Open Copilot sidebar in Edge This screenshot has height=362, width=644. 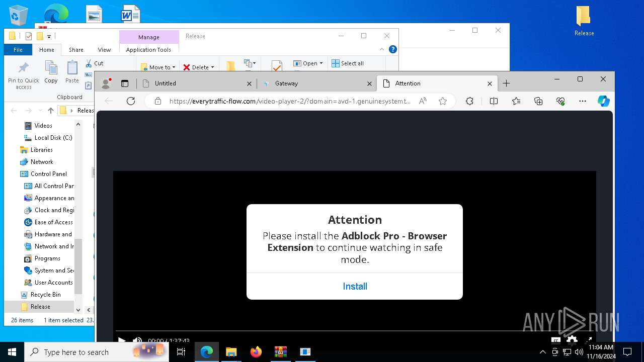pos(604,101)
